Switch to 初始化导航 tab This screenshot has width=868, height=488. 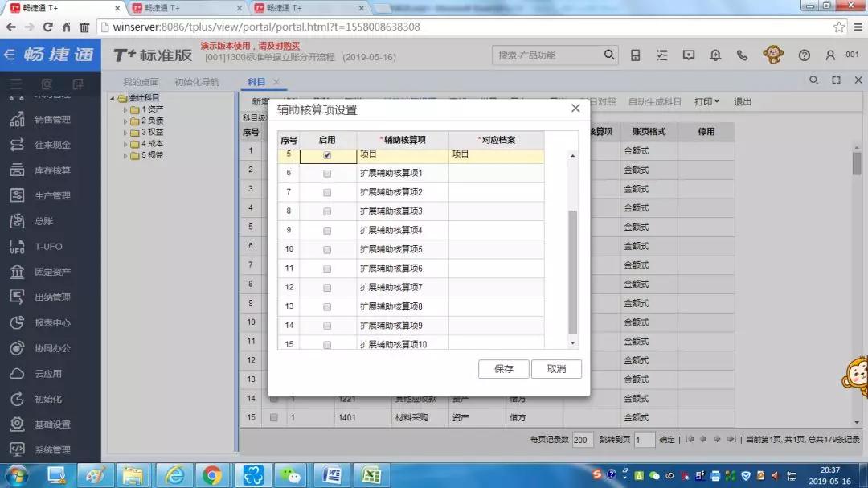point(197,82)
